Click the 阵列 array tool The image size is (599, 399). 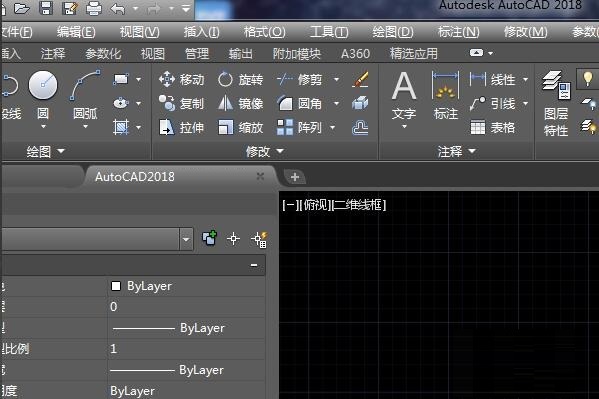[x=300, y=127]
